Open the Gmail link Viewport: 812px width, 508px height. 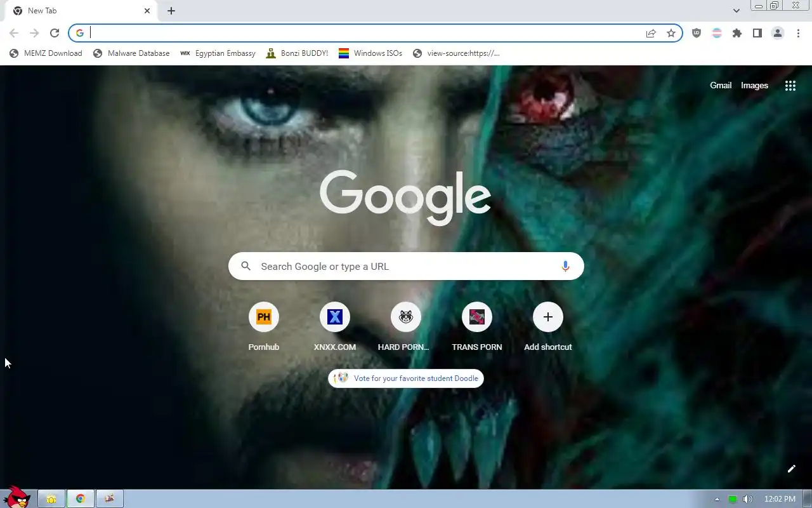click(x=721, y=86)
